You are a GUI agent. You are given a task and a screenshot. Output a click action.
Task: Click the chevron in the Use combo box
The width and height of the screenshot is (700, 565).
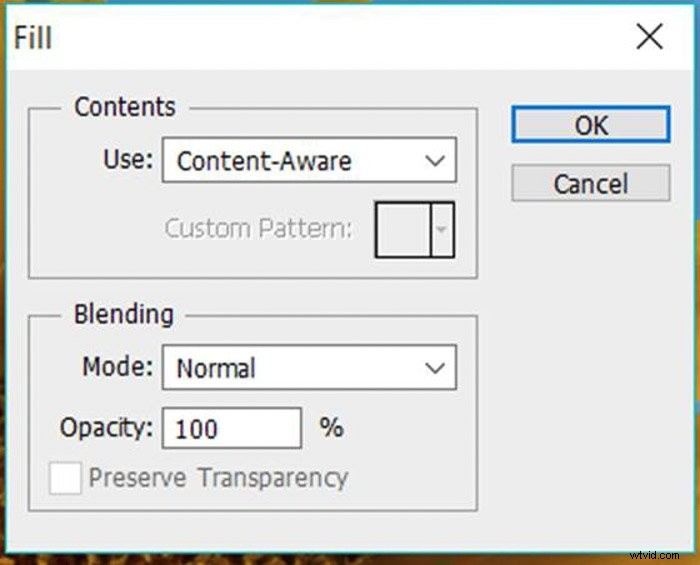[434, 161]
